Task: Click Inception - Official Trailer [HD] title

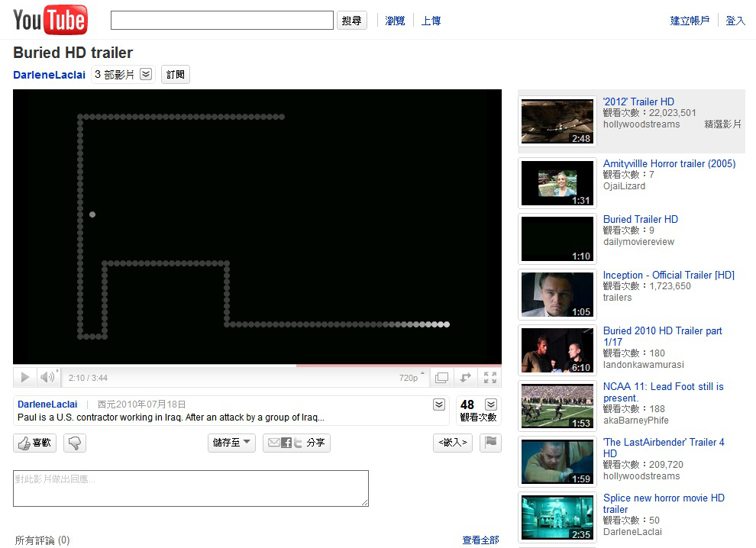Action: (669, 276)
